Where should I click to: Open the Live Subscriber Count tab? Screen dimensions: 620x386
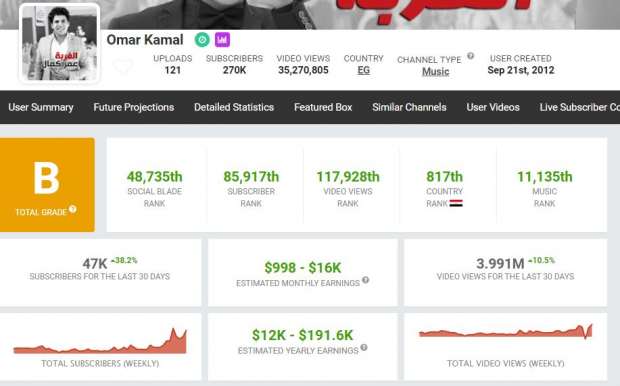tap(580, 107)
